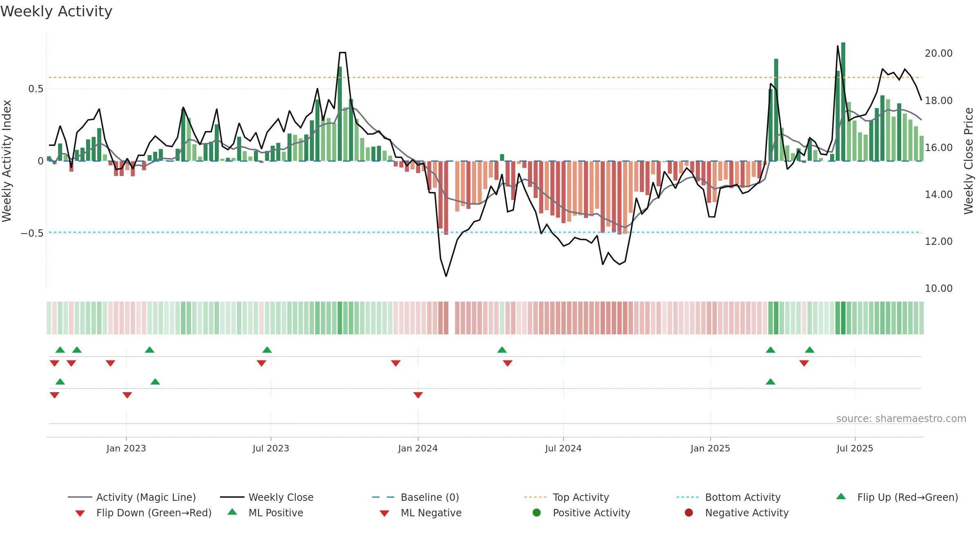Click the Jan 2024 x-axis label
This screenshot has width=980, height=551.
418,448
